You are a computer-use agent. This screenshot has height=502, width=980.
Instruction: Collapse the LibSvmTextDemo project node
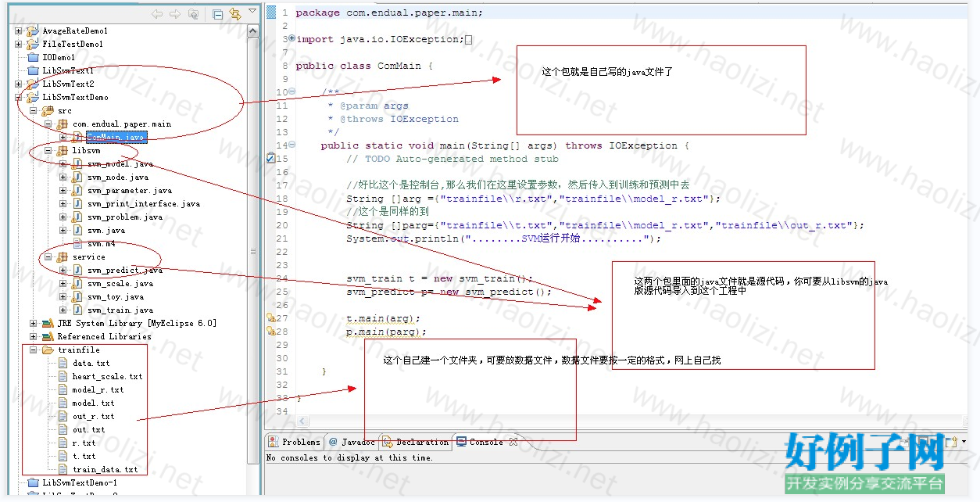18,98
